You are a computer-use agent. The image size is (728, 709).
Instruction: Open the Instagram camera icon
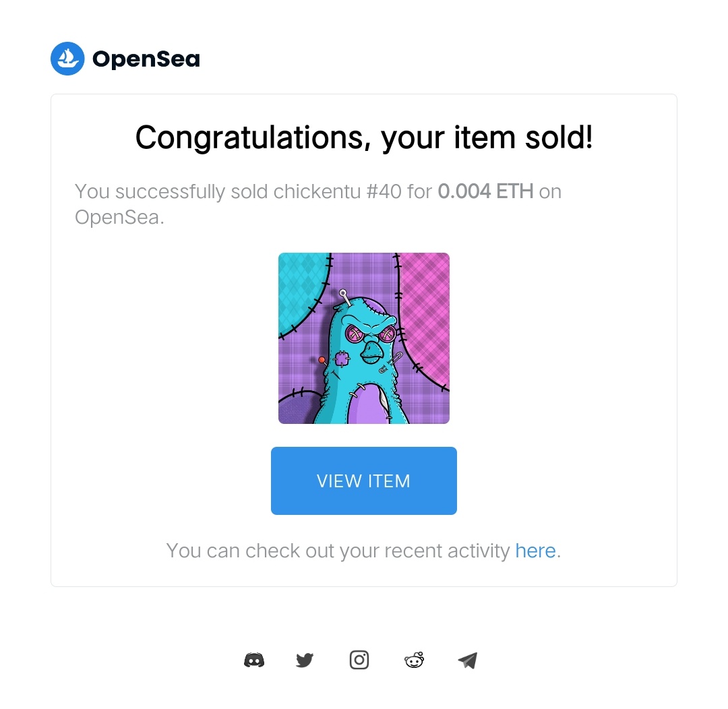pyautogui.click(x=359, y=660)
